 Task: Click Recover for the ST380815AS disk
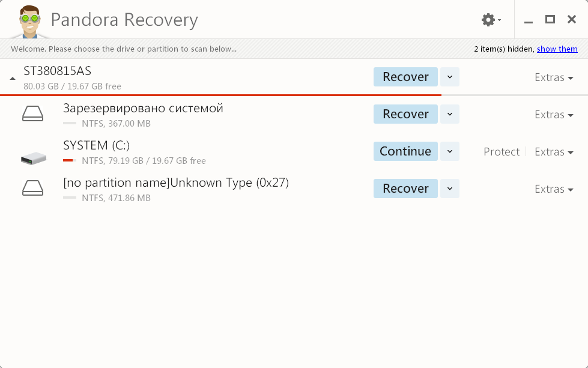tap(405, 77)
